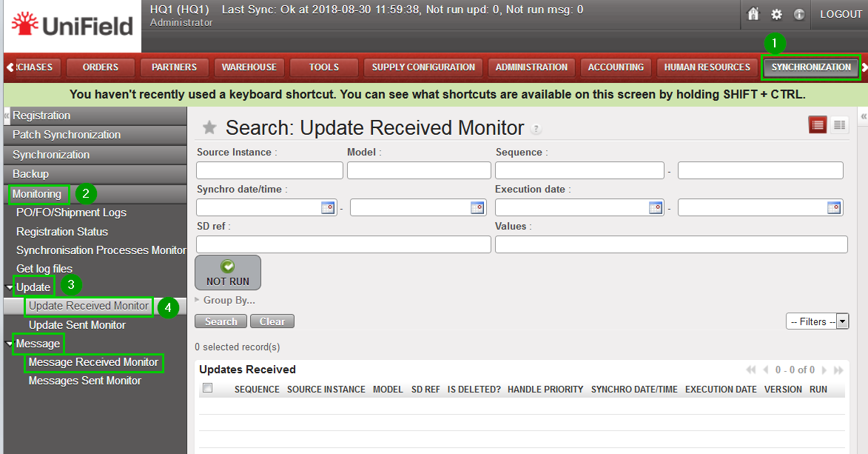The image size is (868, 454).
Task: Collapse the Update tree section
Action: tap(9, 287)
